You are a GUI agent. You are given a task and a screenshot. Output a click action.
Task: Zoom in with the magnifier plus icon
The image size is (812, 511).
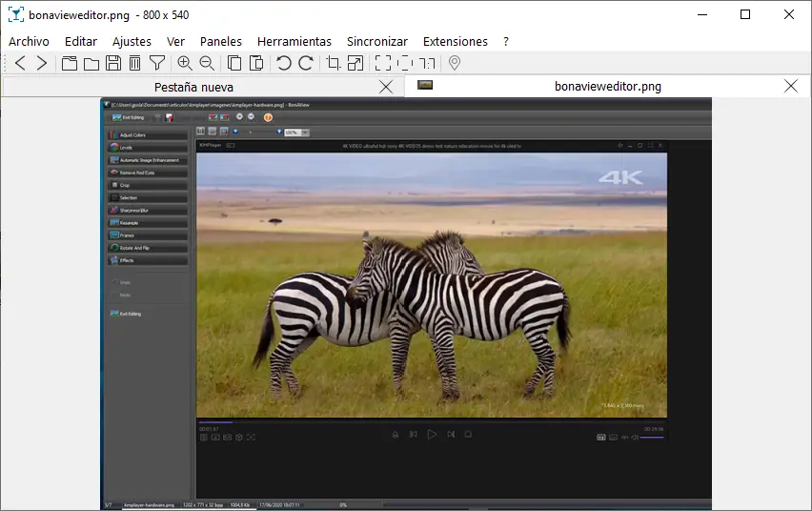point(185,63)
